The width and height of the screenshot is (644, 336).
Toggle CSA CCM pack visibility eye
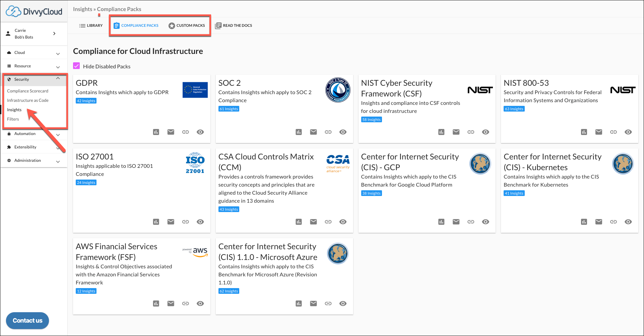pyautogui.click(x=343, y=222)
